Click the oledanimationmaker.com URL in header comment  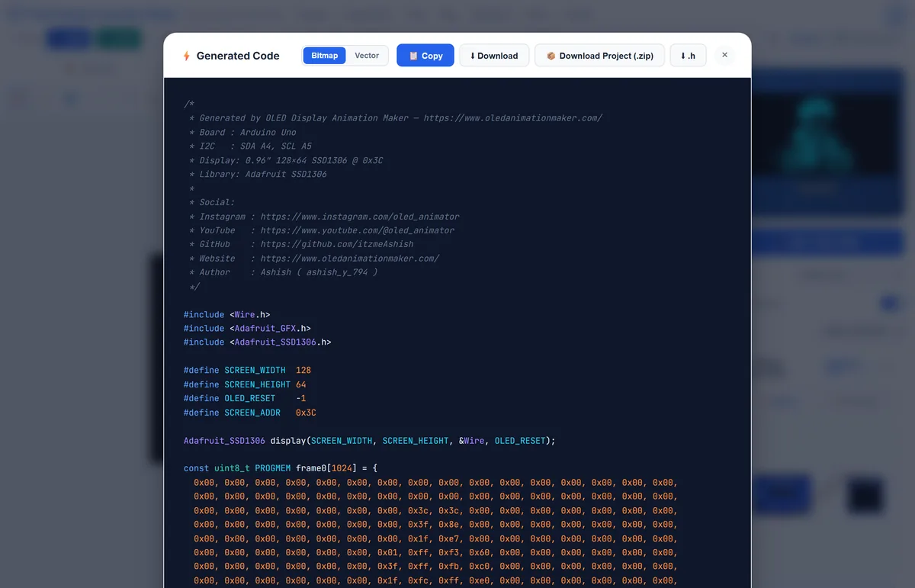[x=513, y=118]
